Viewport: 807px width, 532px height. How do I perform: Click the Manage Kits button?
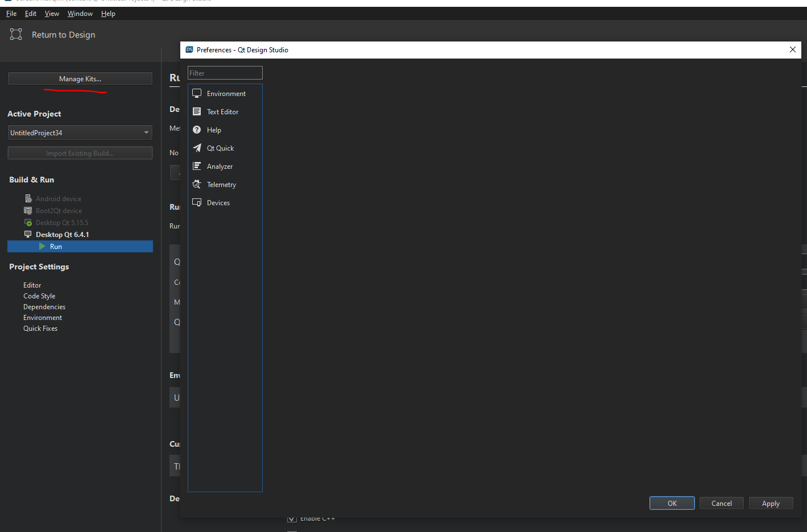[80, 78]
